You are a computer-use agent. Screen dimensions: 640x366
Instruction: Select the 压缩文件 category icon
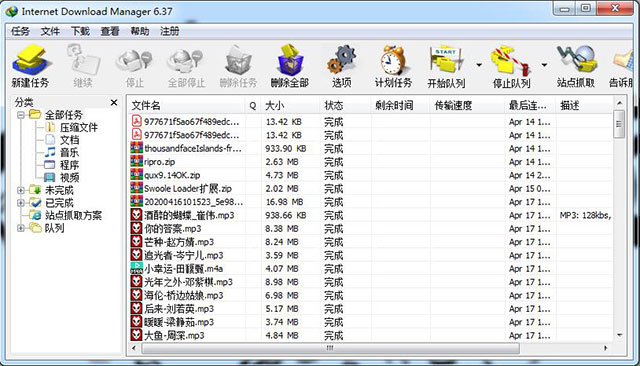[x=50, y=127]
